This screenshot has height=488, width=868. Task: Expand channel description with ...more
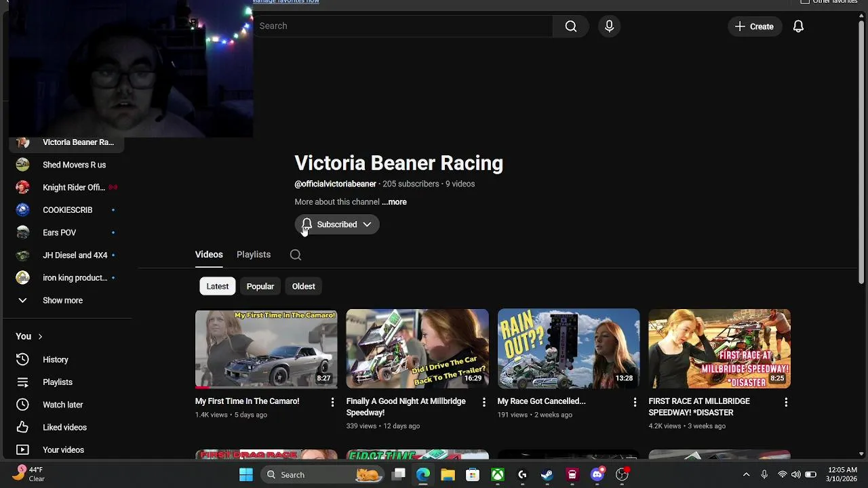pos(394,202)
